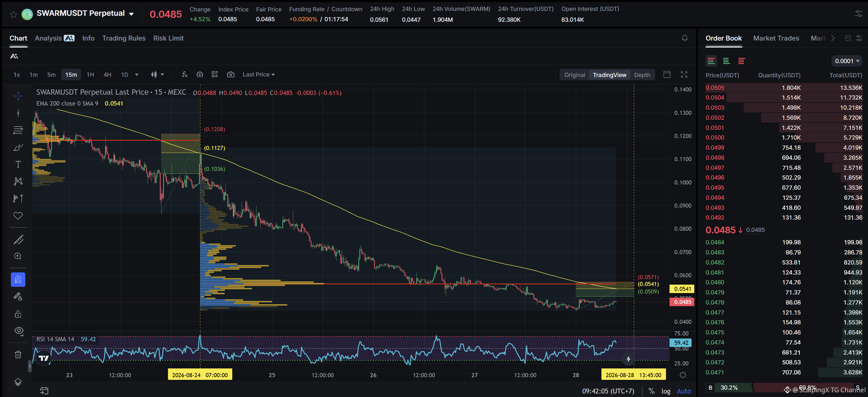Toggle hide all drawings eye icon
This screenshot has height=397, width=868.
click(18, 331)
